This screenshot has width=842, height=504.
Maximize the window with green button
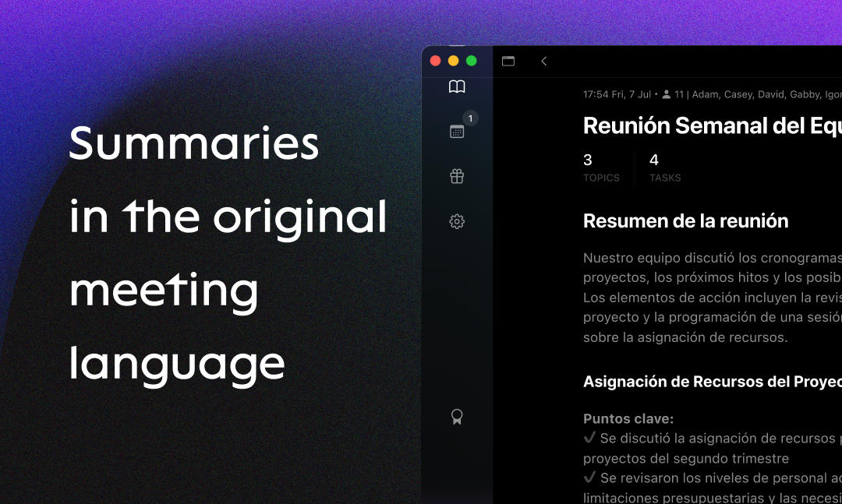click(472, 61)
